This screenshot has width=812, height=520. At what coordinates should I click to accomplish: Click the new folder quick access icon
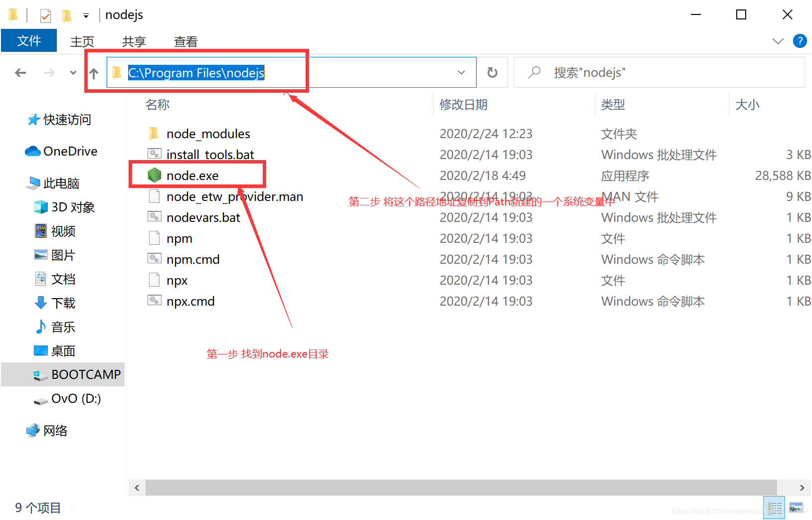[66, 16]
